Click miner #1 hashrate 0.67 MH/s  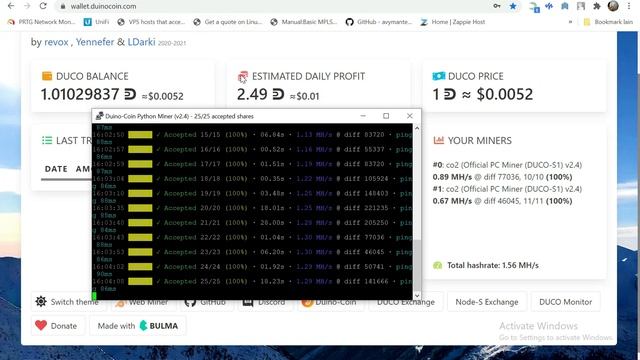point(452,201)
